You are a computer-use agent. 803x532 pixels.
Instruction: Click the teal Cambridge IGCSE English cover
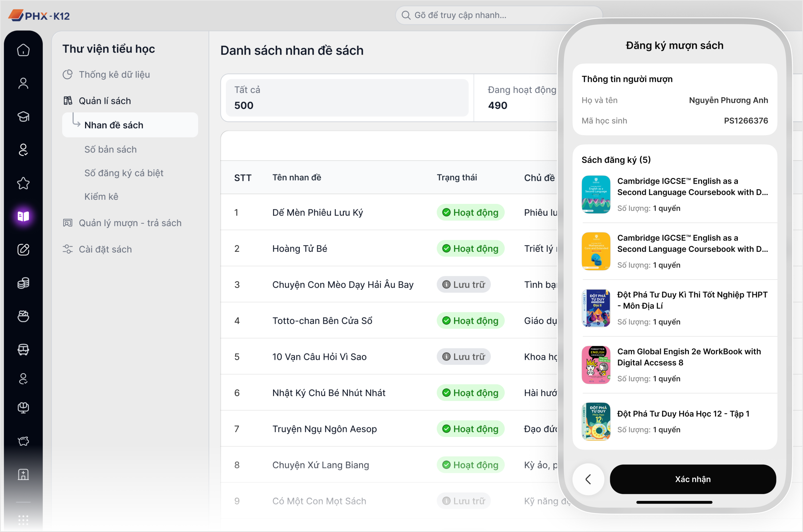click(596, 195)
